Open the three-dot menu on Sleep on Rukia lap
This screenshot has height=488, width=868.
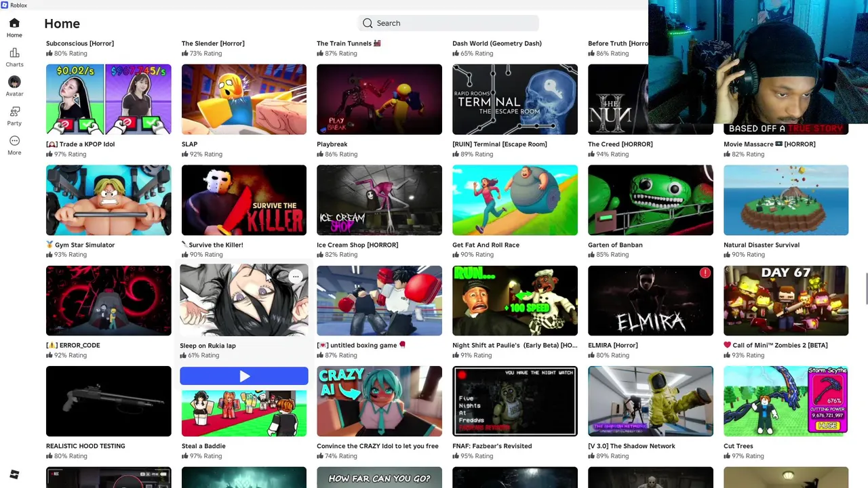[x=296, y=277]
